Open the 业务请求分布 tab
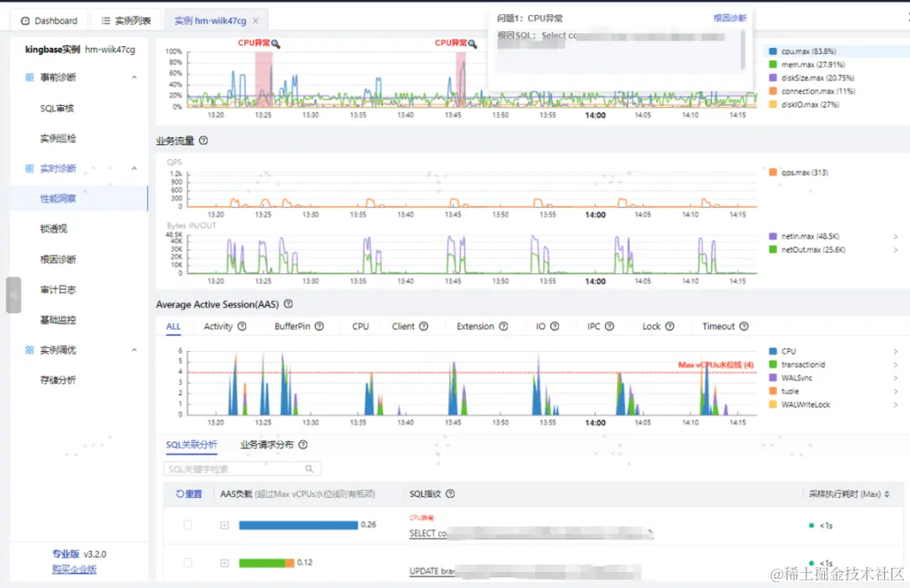Screen dimensions: 910x588 (266, 445)
